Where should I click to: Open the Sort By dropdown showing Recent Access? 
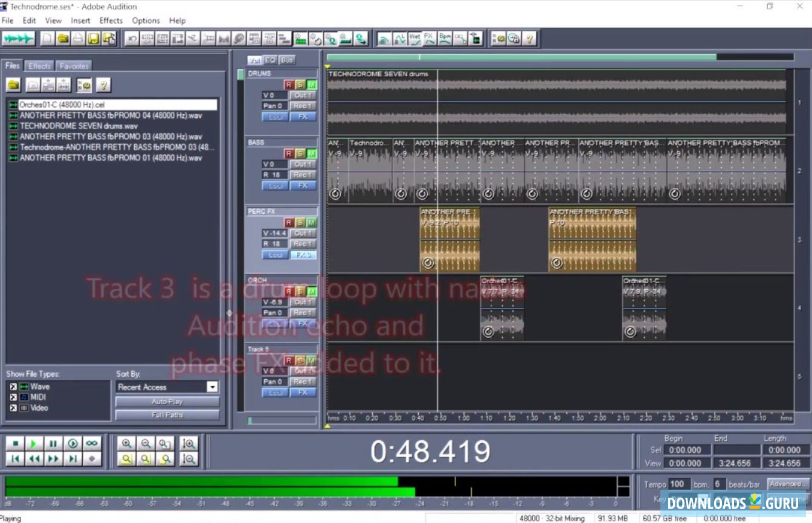(x=213, y=387)
